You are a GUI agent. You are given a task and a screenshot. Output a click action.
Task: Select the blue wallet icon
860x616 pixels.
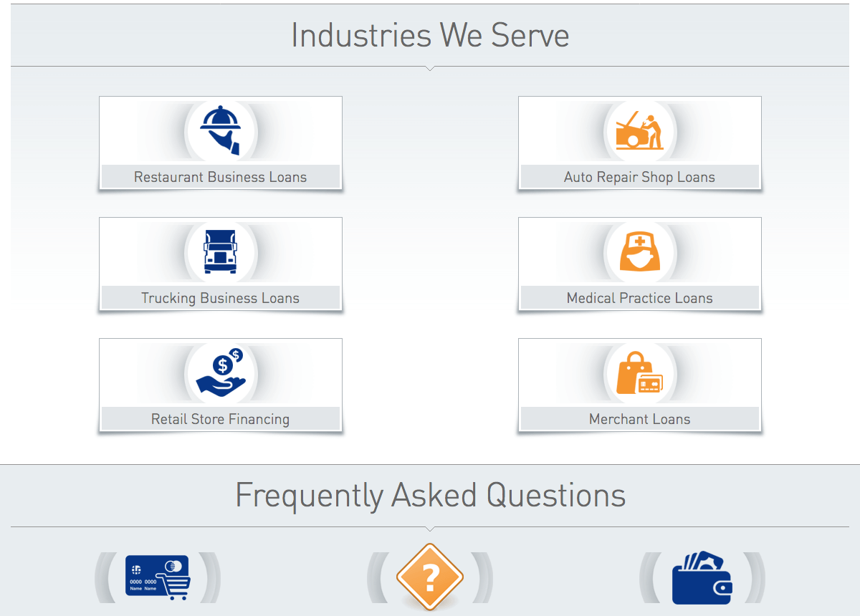pos(702,577)
